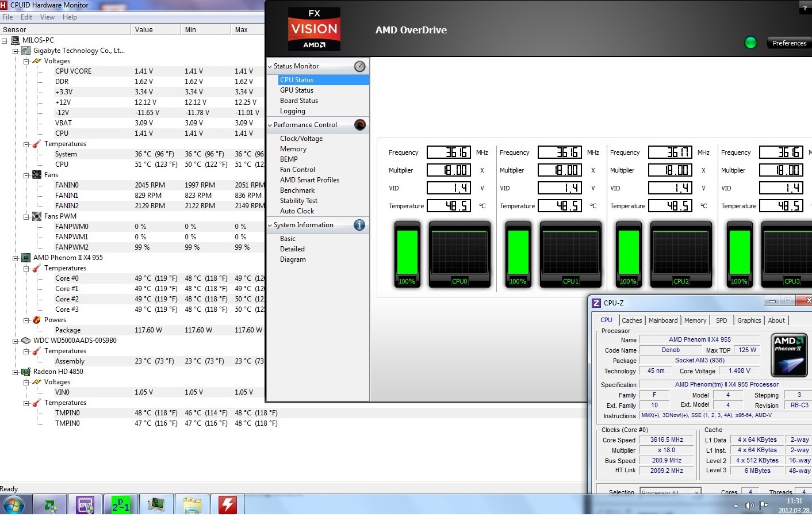The height and width of the screenshot is (516, 812).
Task: Collapse the Status Monitor section chevron
Action: tap(270, 66)
